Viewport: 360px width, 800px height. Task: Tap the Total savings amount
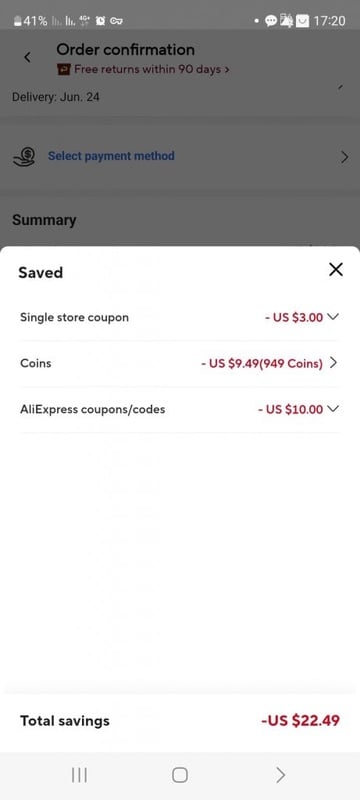pos(300,720)
